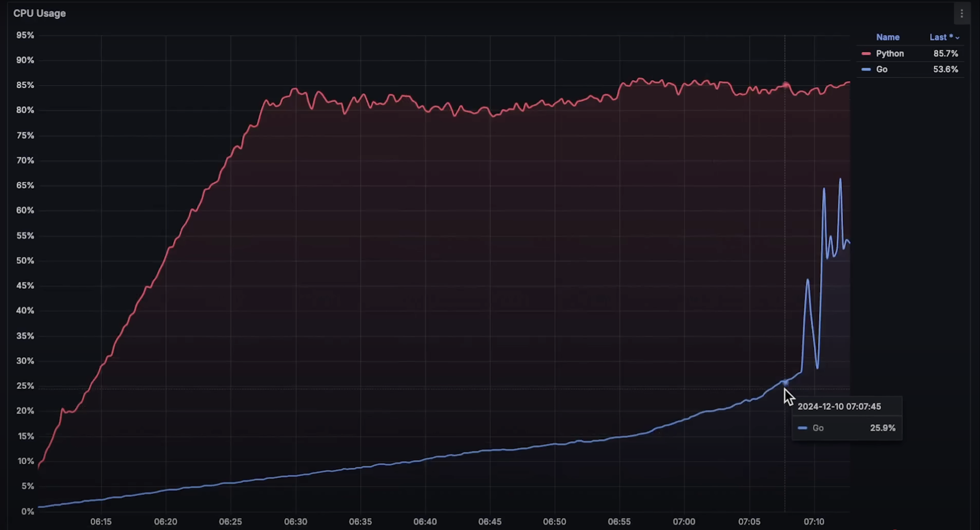
Task: Click the Python series red color swatch
Action: coord(866,54)
